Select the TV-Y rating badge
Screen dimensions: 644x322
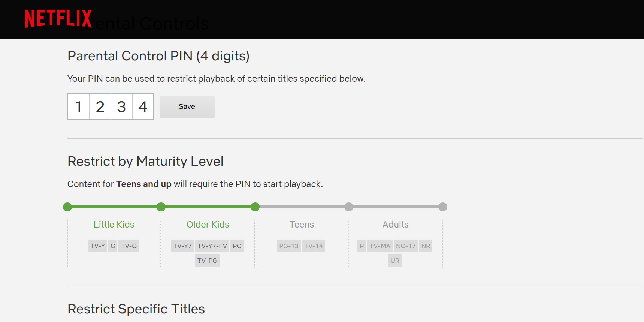[x=97, y=246]
